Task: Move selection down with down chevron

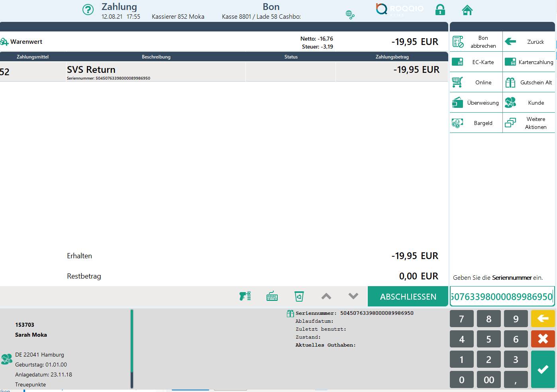Action: tap(353, 296)
